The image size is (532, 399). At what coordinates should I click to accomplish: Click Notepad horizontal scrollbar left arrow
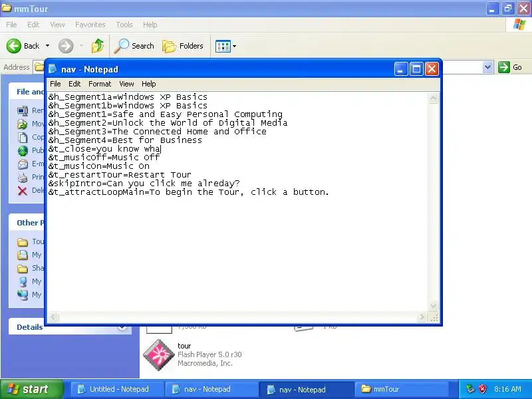pyautogui.click(x=54, y=317)
